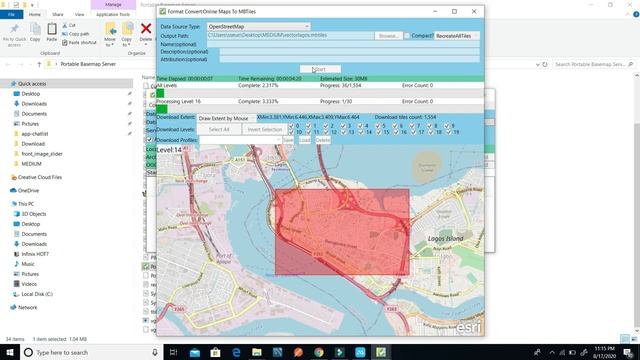This screenshot has width=640, height=360.
Task: Open the Draw Extent by Mouse dropdown
Action: (x=227, y=118)
